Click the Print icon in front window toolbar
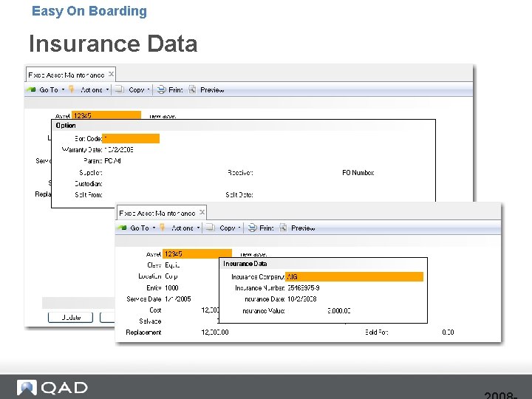Viewport: 532px width, 399px height. pos(252,228)
